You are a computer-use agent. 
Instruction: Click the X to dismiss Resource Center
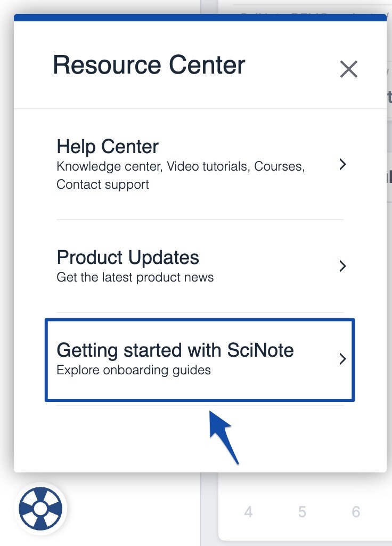coord(349,69)
